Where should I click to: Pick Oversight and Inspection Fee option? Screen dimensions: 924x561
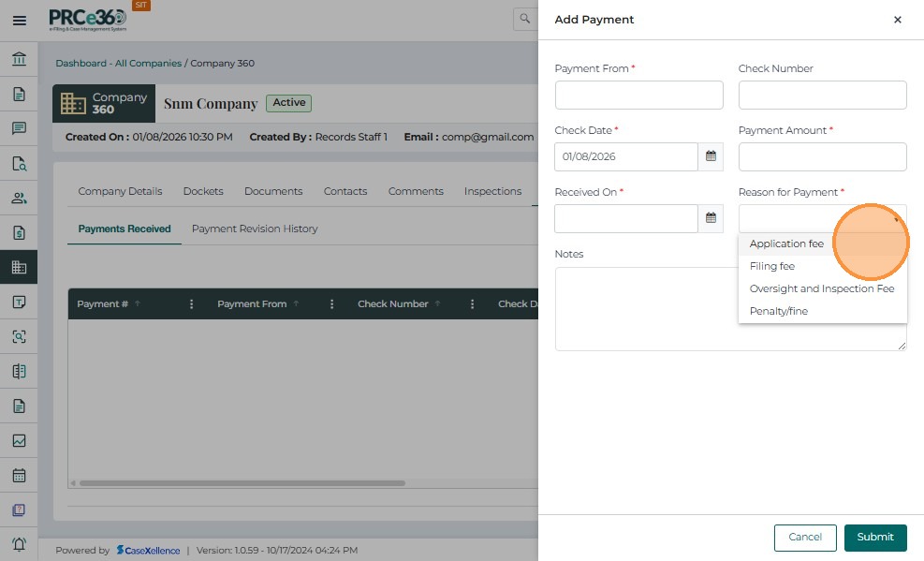821,288
